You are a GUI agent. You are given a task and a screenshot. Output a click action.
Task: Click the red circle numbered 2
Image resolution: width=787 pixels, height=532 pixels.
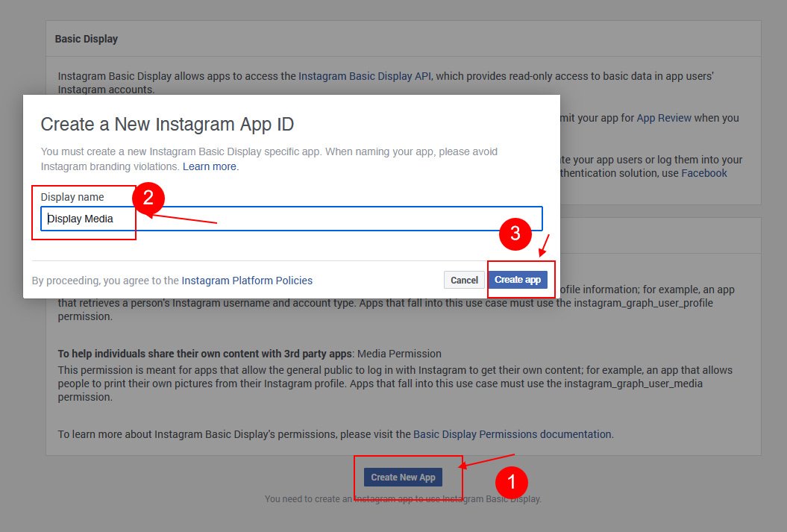click(148, 198)
